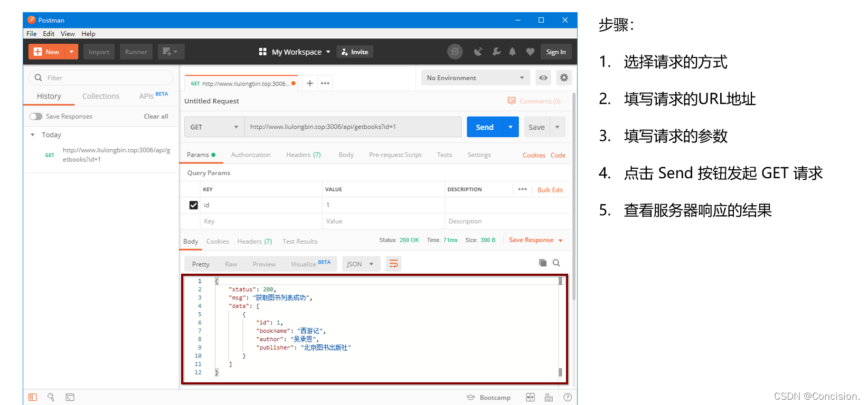The height and width of the screenshot is (405, 868).
Task: Click the Filter search field in sidebar
Action: coord(101,78)
